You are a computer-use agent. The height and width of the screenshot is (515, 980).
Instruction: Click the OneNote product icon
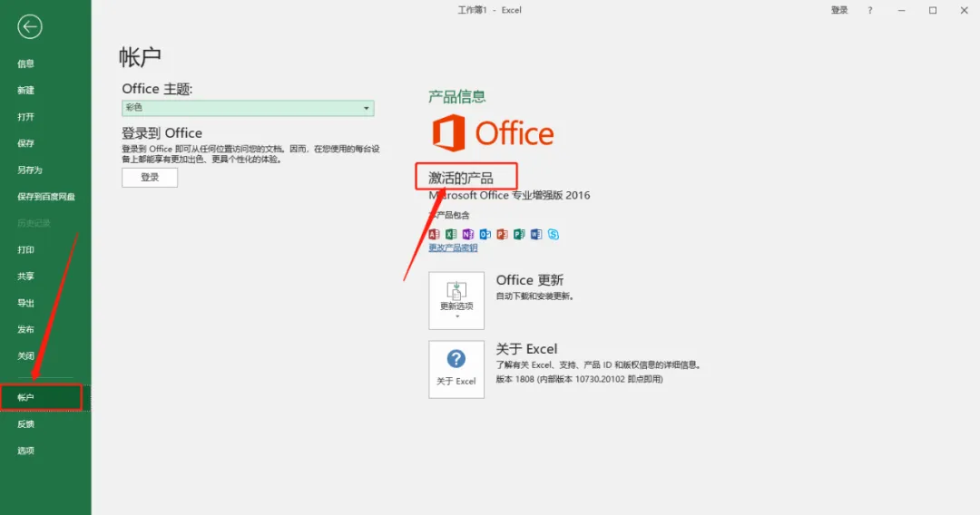click(x=467, y=234)
